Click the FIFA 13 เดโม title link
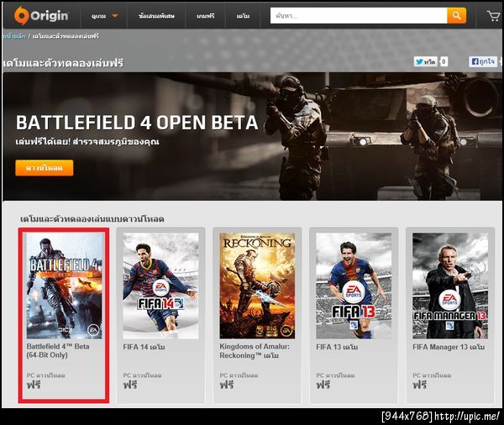Viewport: 504px width, 425px height. pyautogui.click(x=337, y=347)
